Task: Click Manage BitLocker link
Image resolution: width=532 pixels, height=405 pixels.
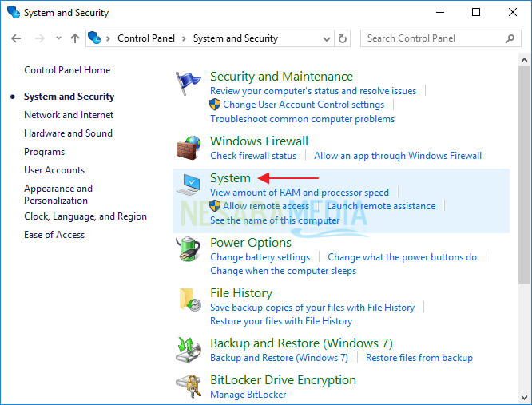Action: pos(248,395)
